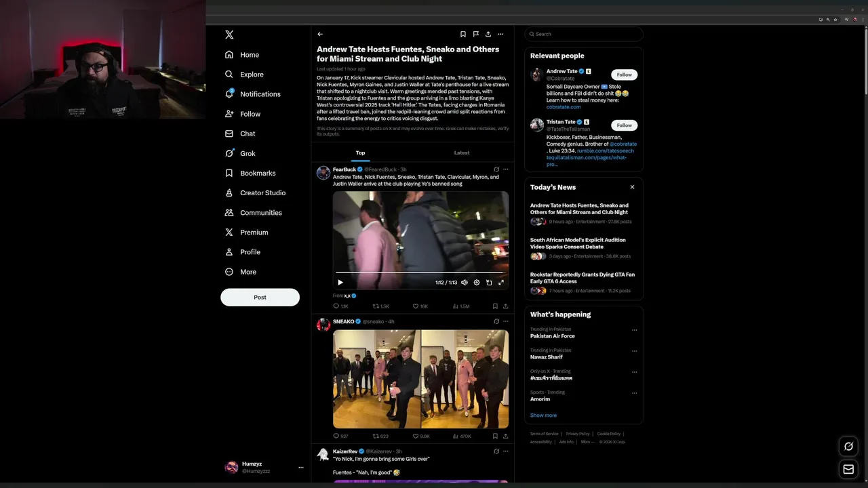
Task: Open Rockstar GTA 6 news story
Action: [583, 283]
